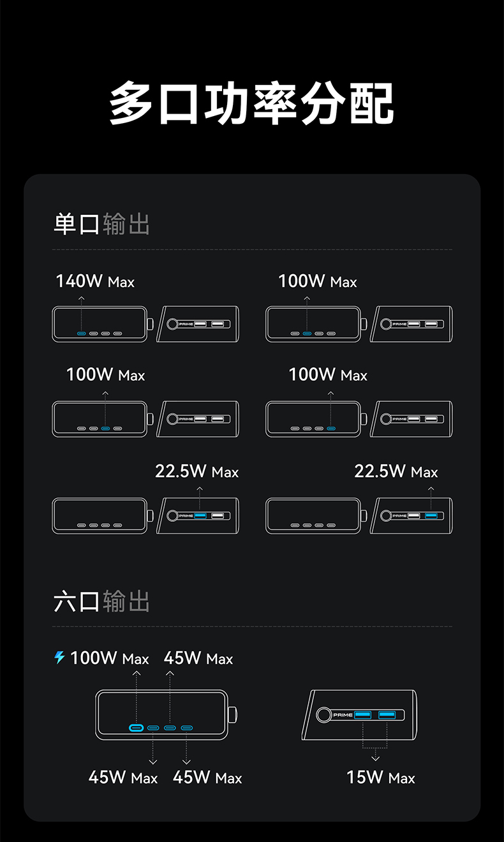Click the round button beside PRIME above 15W Max
The height and width of the screenshot is (842, 504).
[x=324, y=715]
